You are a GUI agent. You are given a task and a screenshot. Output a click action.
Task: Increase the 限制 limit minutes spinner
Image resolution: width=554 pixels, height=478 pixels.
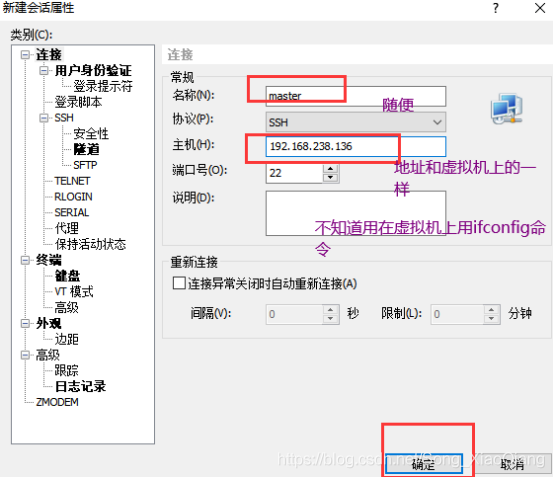(x=491, y=309)
